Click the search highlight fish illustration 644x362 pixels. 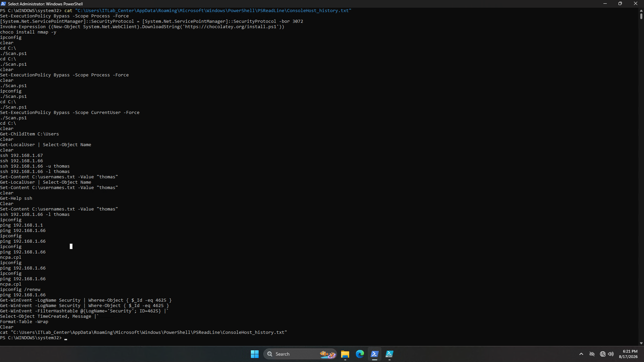click(x=327, y=354)
